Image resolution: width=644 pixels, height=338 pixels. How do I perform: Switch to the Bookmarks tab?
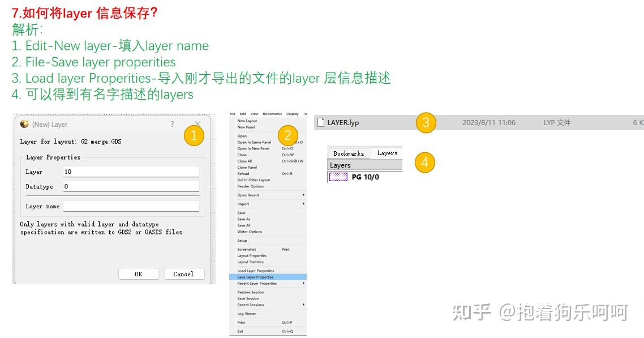(348, 153)
